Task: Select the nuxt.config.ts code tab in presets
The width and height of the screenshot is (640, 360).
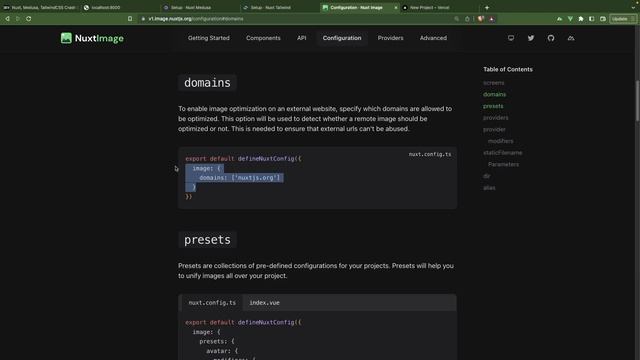Action: click(x=212, y=303)
